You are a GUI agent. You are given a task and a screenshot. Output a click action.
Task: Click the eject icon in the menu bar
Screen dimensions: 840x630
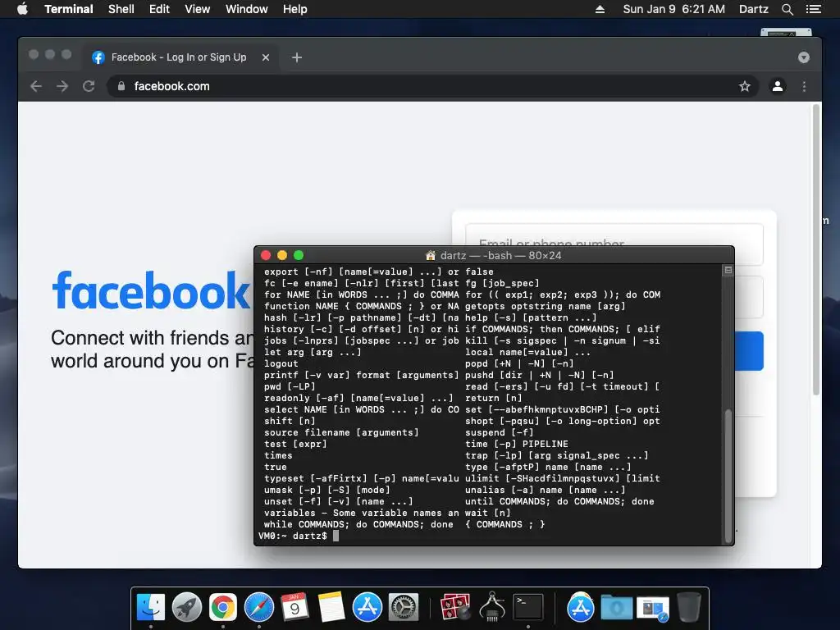click(x=600, y=9)
